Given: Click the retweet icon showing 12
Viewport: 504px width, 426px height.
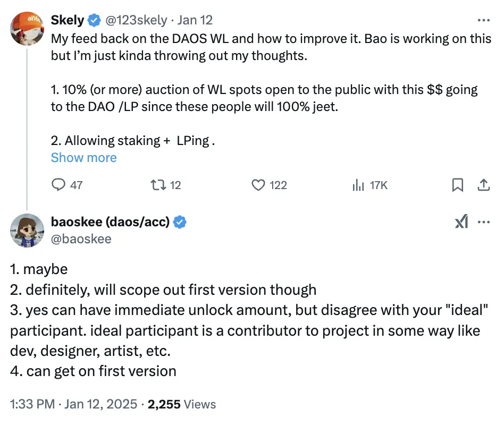Looking at the screenshot, I should [x=158, y=185].
